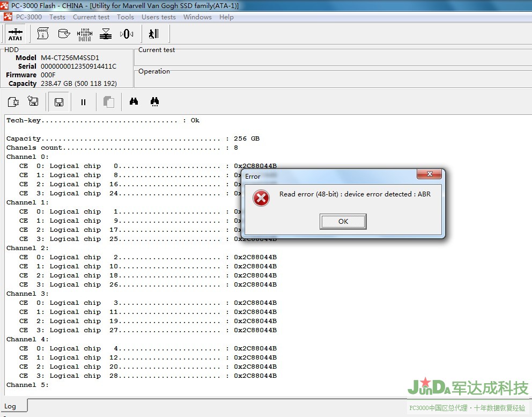This screenshot has height=417, width=532.
Task: Click the binoculars with dots icon
Action: 154,101
